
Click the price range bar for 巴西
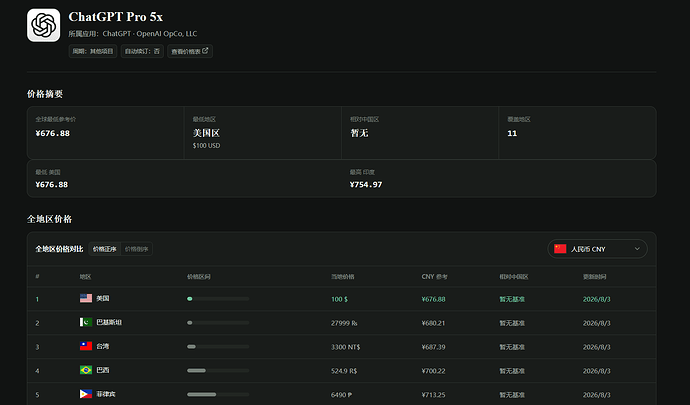click(x=218, y=371)
